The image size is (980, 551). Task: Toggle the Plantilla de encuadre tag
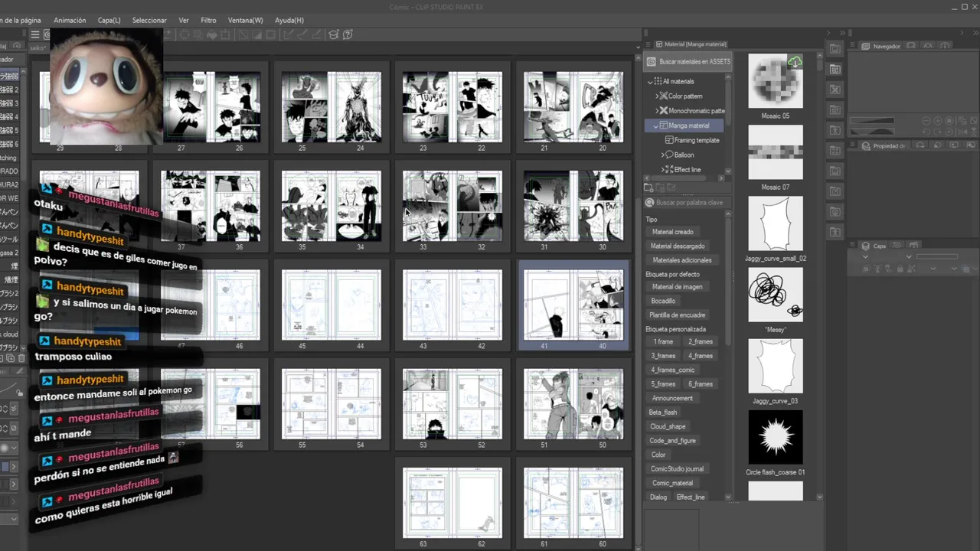coord(678,315)
